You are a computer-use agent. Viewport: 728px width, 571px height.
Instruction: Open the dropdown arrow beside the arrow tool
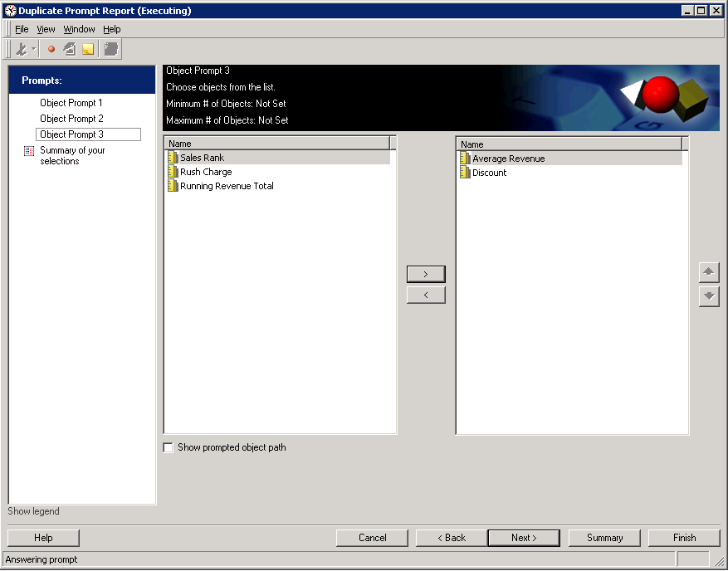(x=33, y=48)
